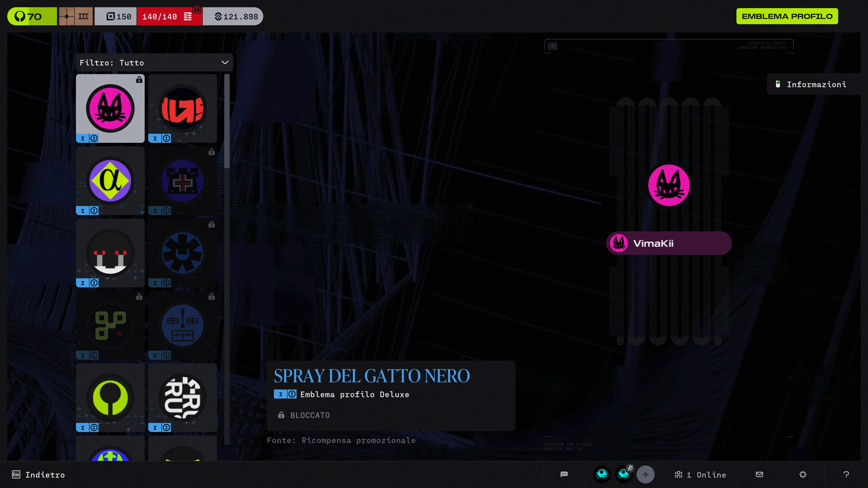Click the plus icon to add squad member
Screen dimensions: 868x488
tap(645, 474)
